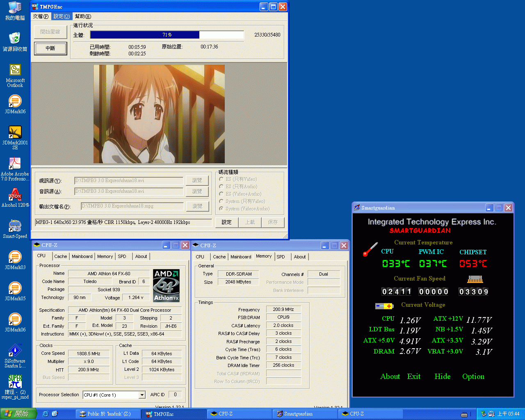
Task: Launch 3DMark03 desktop shortcut
Action: (x=15, y=260)
